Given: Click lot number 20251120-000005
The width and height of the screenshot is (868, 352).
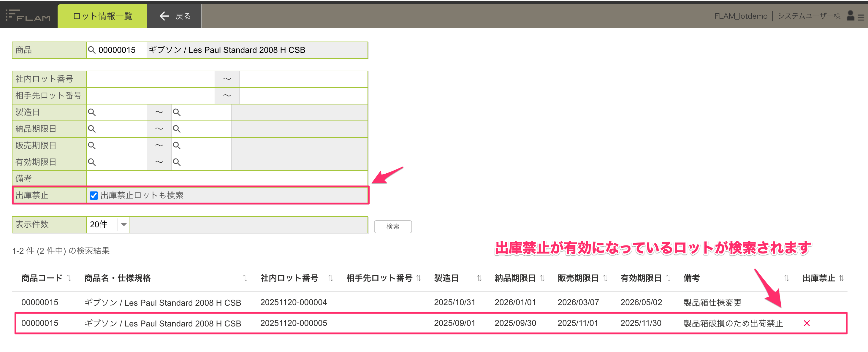Looking at the screenshot, I should [x=294, y=324].
